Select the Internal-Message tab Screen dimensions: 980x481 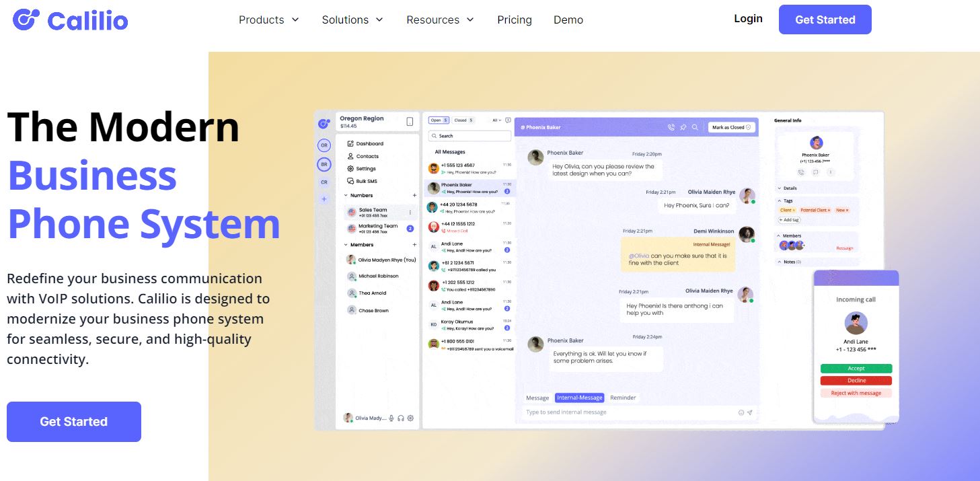tap(579, 398)
